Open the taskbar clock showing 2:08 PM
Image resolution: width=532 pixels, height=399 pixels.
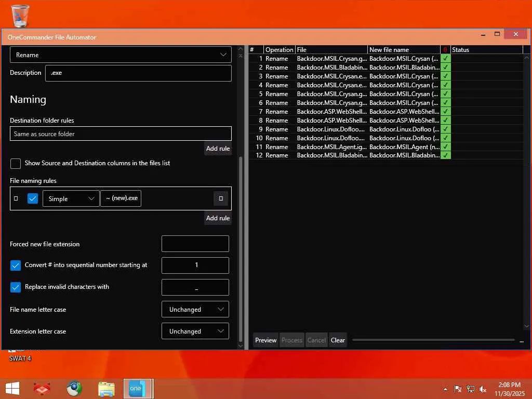(x=509, y=389)
